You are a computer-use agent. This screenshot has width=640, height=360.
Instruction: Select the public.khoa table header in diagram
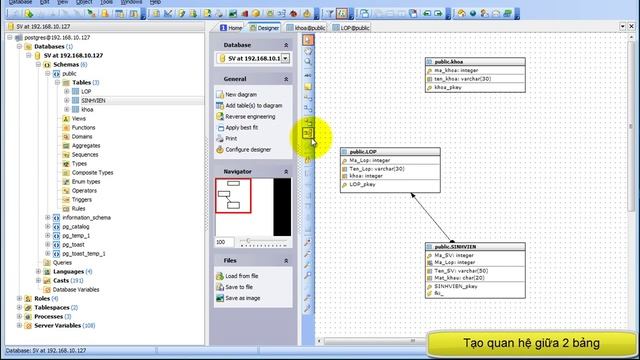(x=475, y=62)
